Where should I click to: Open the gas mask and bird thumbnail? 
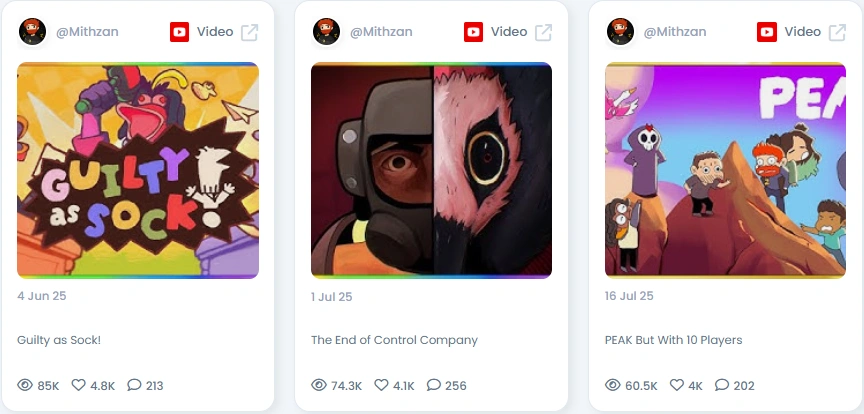(431, 170)
